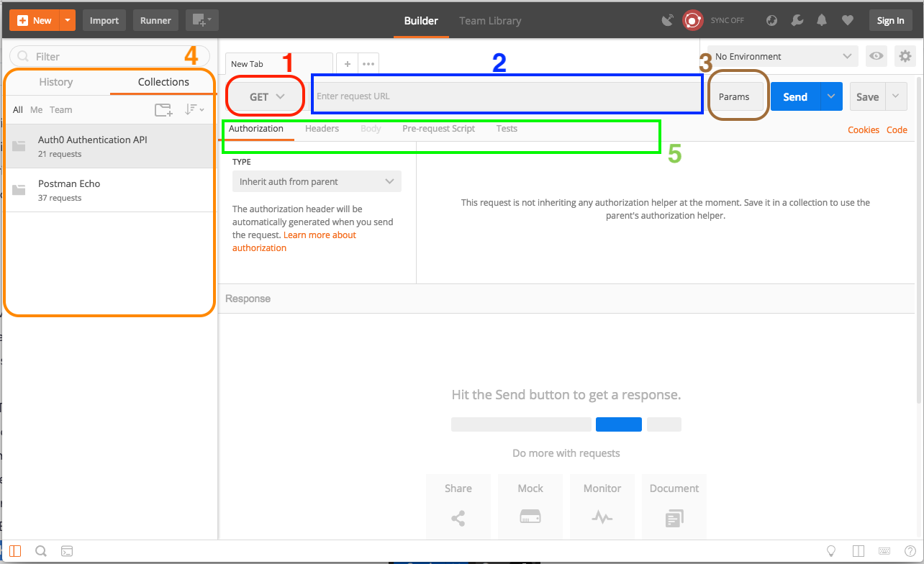Image resolution: width=924 pixels, height=564 pixels.
Task: Open manage environments gear icon
Action: point(905,56)
